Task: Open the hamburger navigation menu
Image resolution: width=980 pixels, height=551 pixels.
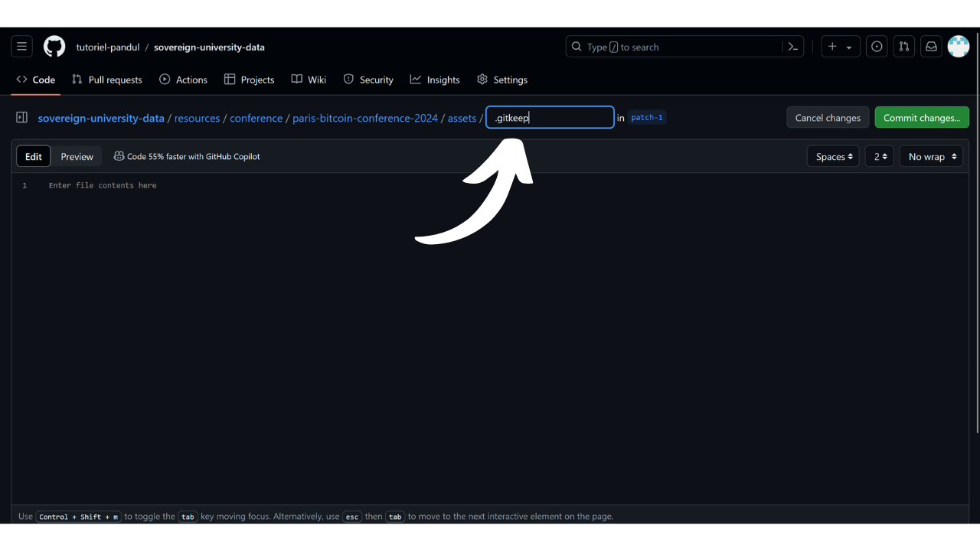Action: pyautogui.click(x=21, y=47)
